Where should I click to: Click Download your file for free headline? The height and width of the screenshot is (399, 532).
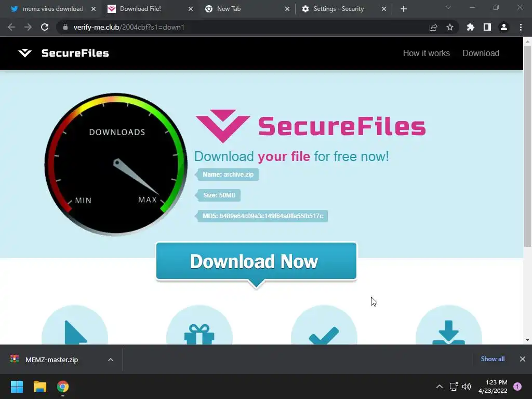point(291,157)
